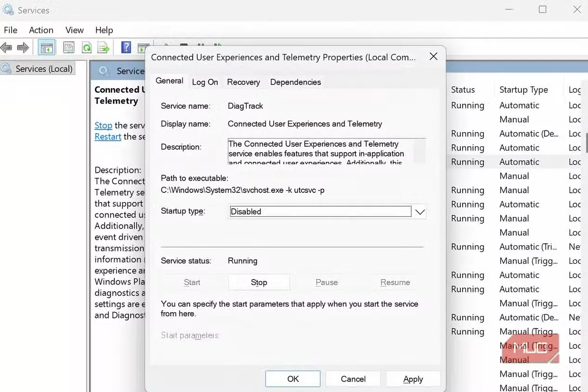Click the Status column header

point(463,90)
